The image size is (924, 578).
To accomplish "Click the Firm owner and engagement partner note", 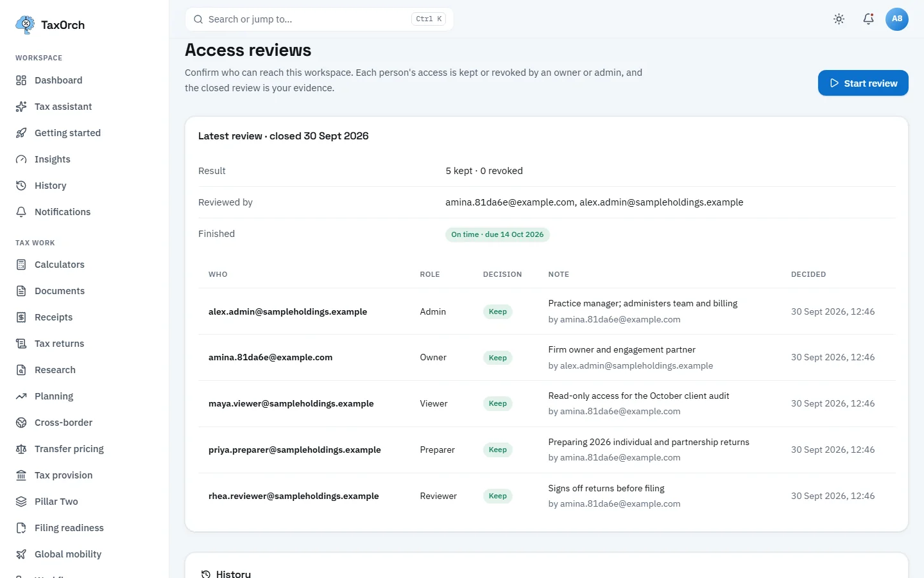I will coord(622,350).
